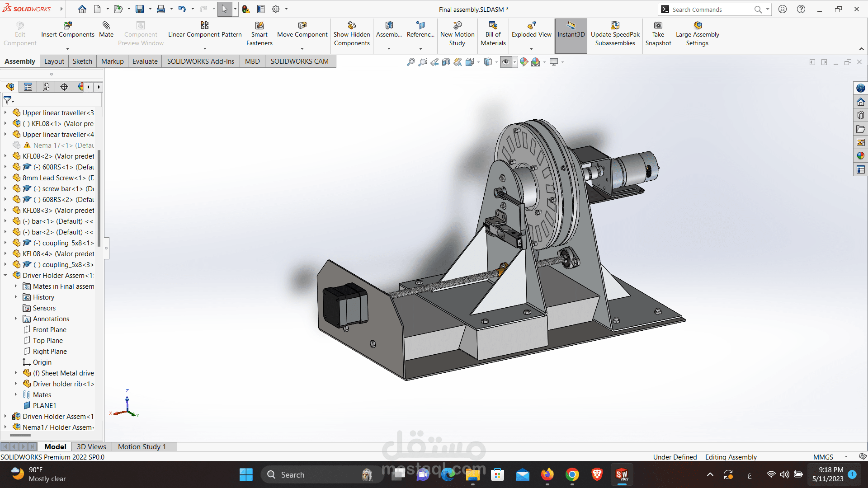This screenshot has width=868, height=488.
Task: Open the Motion Study 1 tab
Action: tap(142, 446)
